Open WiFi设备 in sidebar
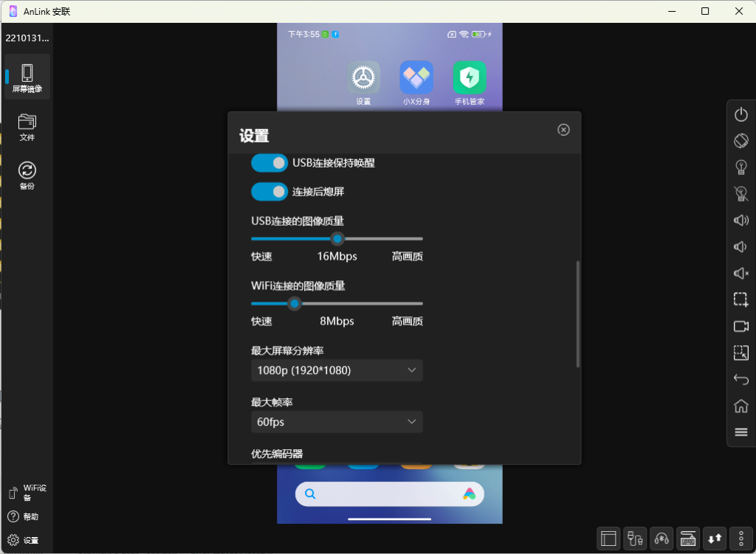The height and width of the screenshot is (554, 756). 27,492
